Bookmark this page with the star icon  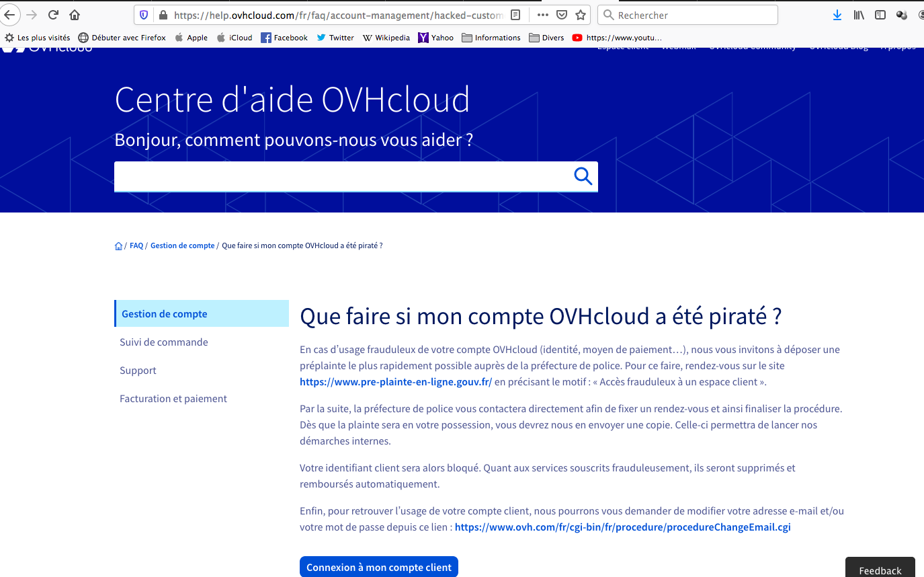click(581, 15)
